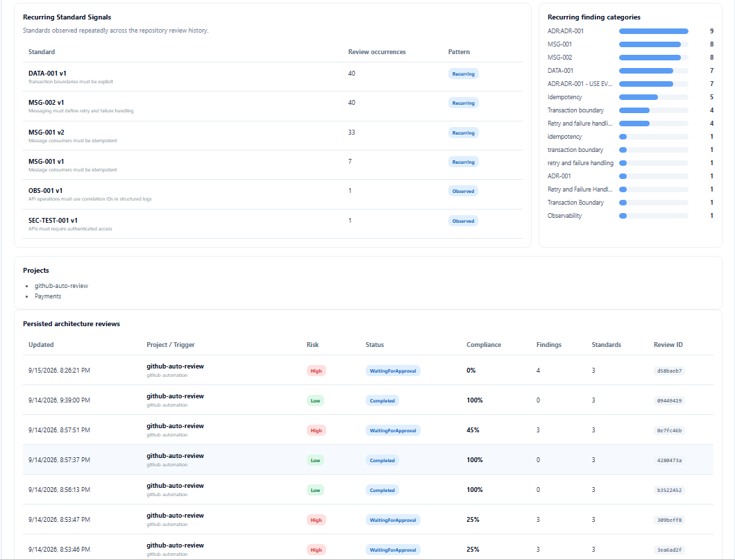Click the Pattern column header
735x560 pixels.
click(x=459, y=52)
